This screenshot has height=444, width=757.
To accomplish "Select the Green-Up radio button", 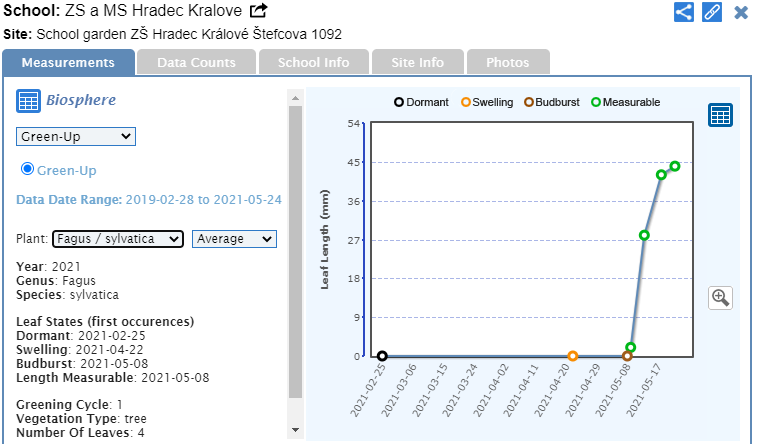I will coord(28,169).
